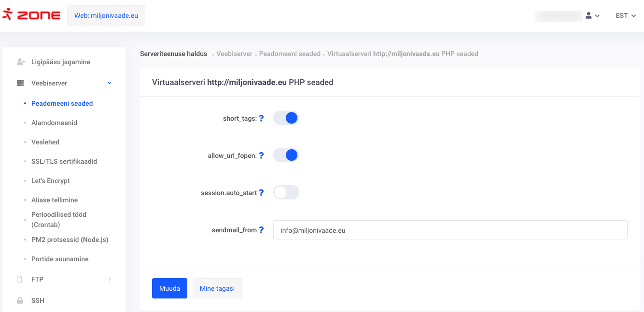This screenshot has width=644, height=312.
Task: Enable the session.auto_start toggle
Action: (x=286, y=192)
